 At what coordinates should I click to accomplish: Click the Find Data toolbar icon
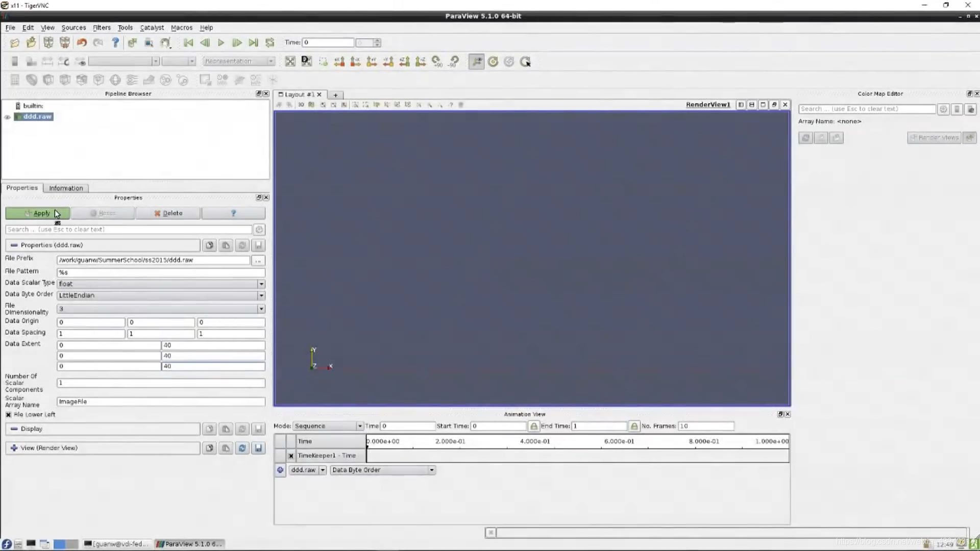[x=149, y=43]
